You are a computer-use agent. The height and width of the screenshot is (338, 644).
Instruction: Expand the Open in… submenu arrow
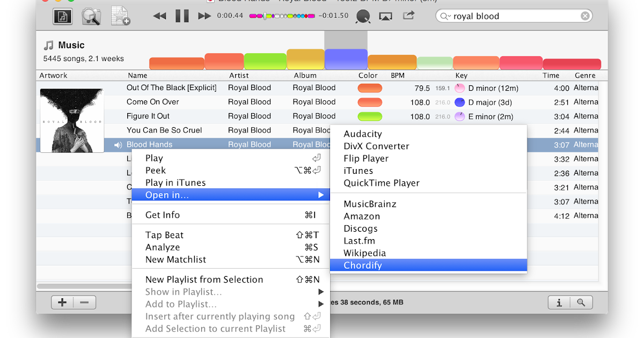[x=321, y=195]
